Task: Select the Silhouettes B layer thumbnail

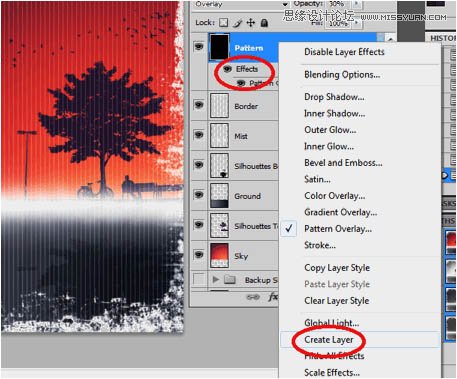Action: (219, 165)
